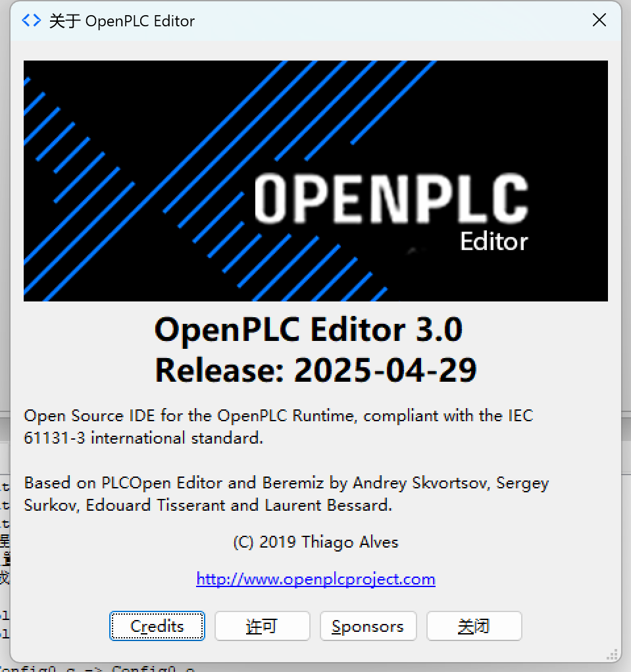Open the Credits dialog

tap(157, 626)
